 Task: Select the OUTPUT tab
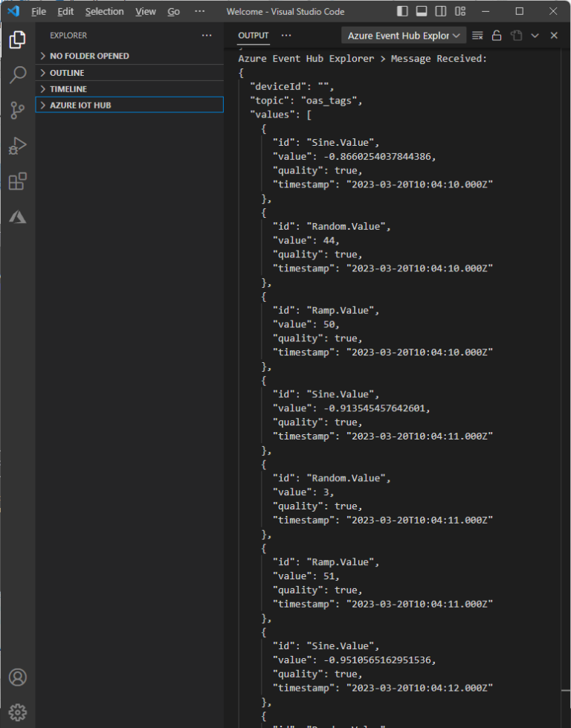pos(253,35)
